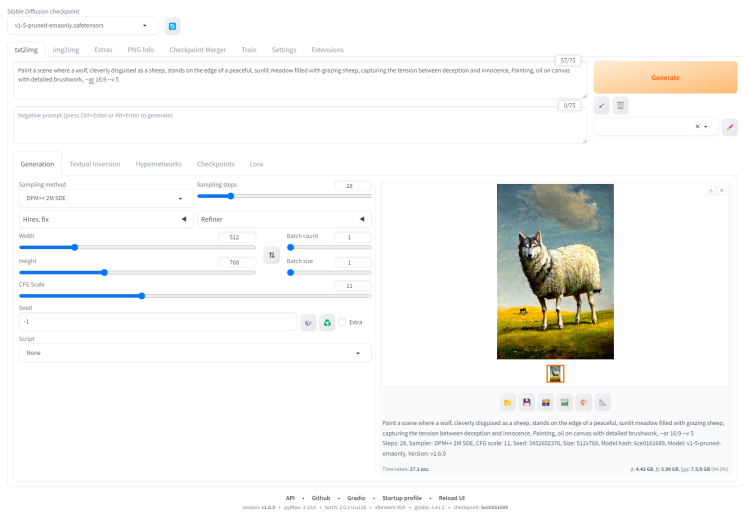Open the Github footer link
Screen dimensions: 743x519
coord(321,498)
